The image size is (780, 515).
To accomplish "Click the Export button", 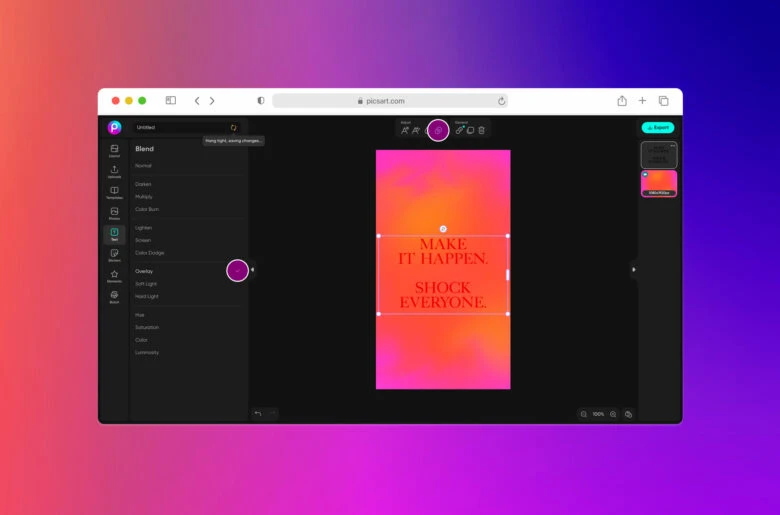I will [x=658, y=128].
